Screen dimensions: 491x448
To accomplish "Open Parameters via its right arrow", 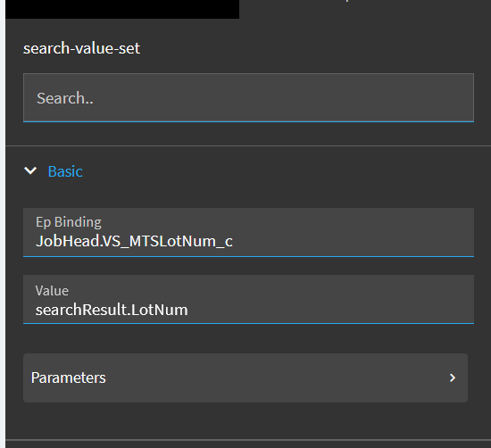I will point(453,377).
